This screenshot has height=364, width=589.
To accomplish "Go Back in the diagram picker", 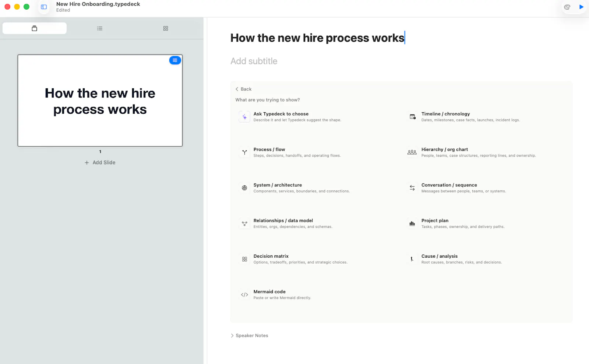I will pyautogui.click(x=243, y=89).
